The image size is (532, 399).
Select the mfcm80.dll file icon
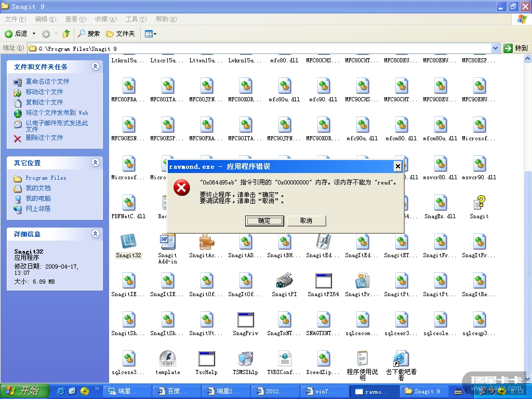401,125
